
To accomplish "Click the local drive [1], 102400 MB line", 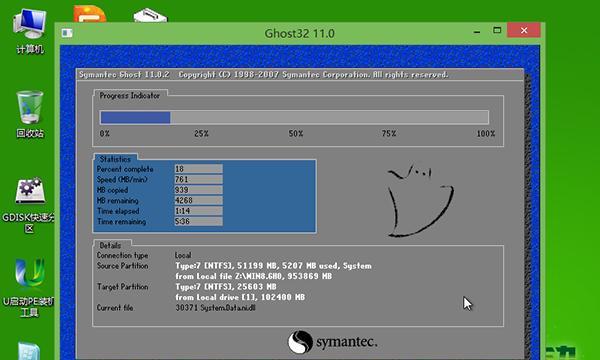I will [x=240, y=297].
